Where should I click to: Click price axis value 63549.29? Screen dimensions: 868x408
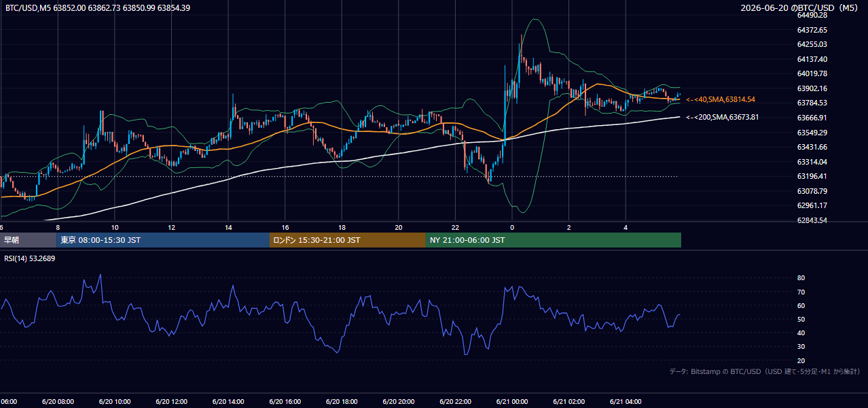812,133
